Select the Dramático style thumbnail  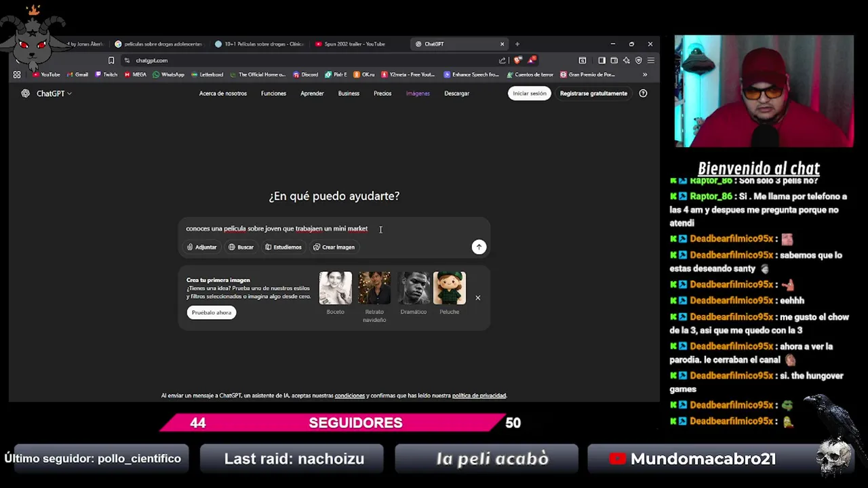pyautogui.click(x=414, y=288)
